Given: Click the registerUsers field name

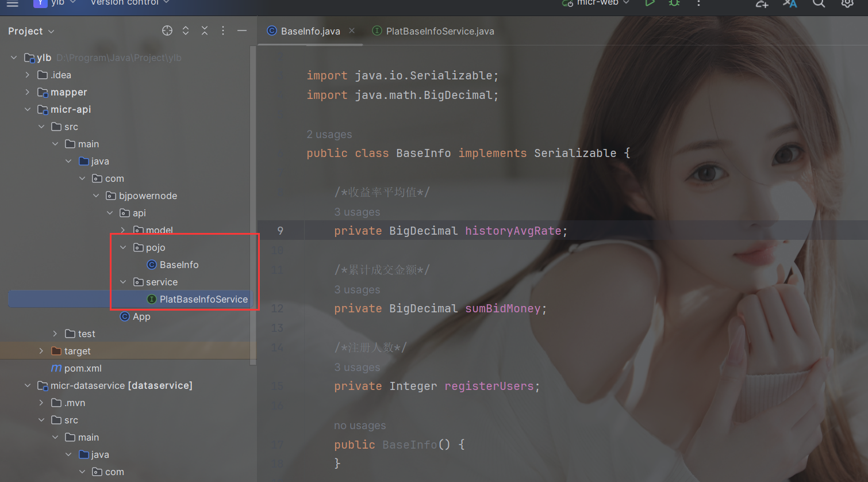Looking at the screenshot, I should [x=489, y=386].
